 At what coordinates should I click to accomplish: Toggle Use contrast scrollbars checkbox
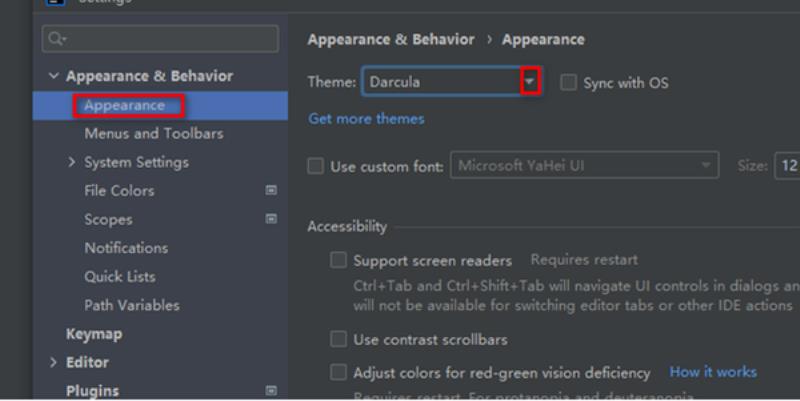(338, 339)
